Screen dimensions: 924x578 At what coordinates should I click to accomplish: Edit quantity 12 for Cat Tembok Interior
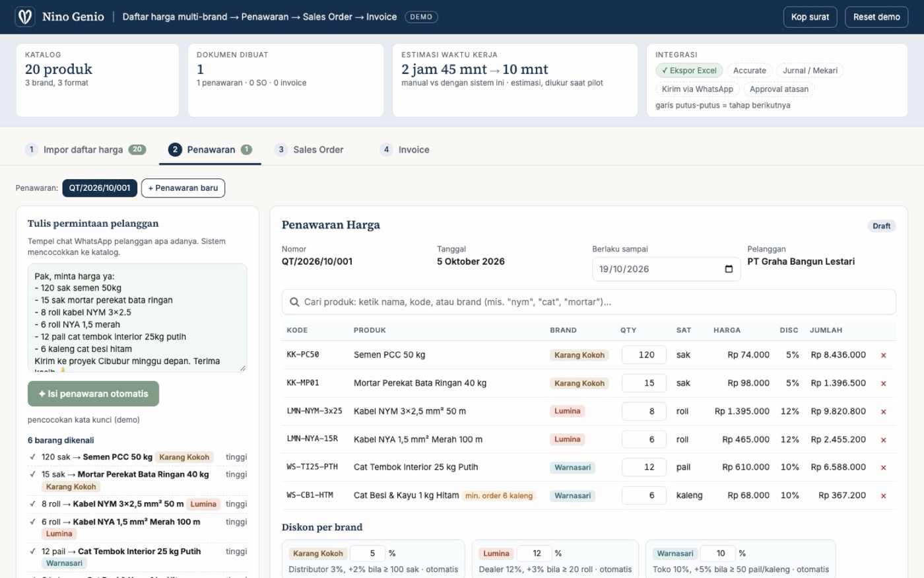[x=643, y=467]
